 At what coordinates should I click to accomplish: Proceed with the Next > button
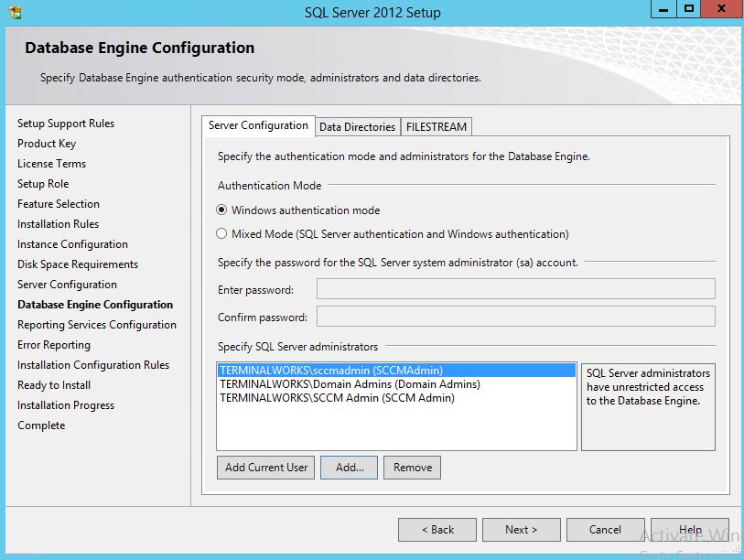pyautogui.click(x=522, y=530)
